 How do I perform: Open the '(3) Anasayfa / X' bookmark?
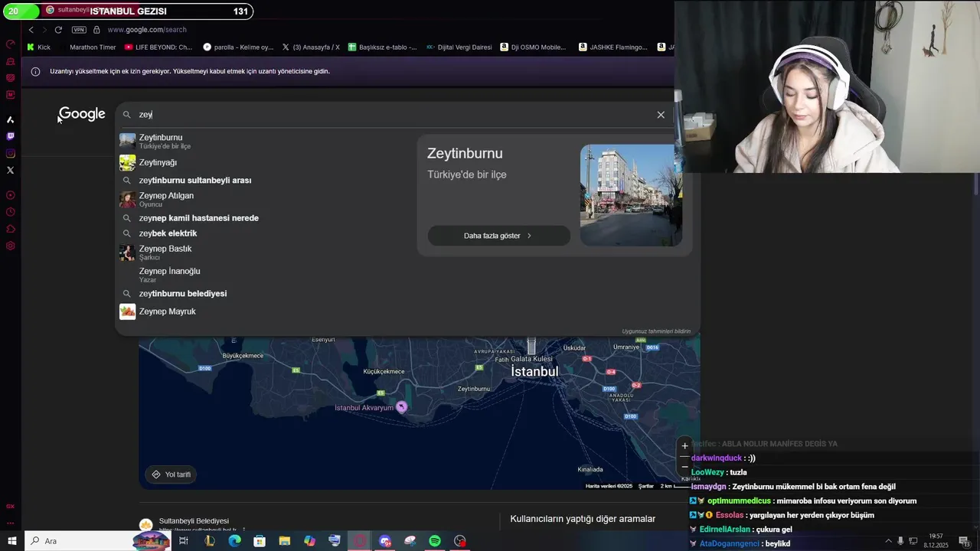(x=311, y=47)
